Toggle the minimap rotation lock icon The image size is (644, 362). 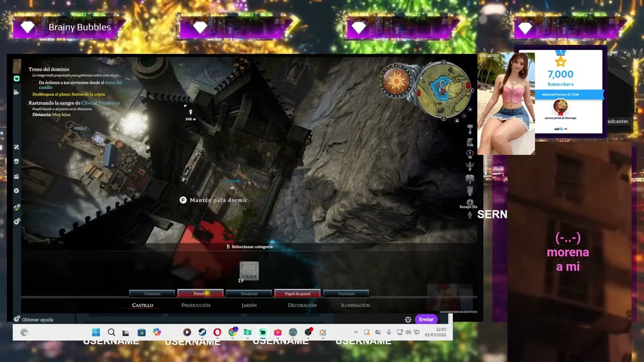[457, 121]
